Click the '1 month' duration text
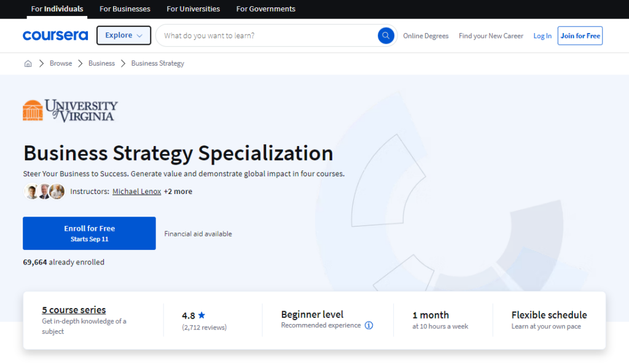This screenshot has height=364, width=629. pos(431,315)
